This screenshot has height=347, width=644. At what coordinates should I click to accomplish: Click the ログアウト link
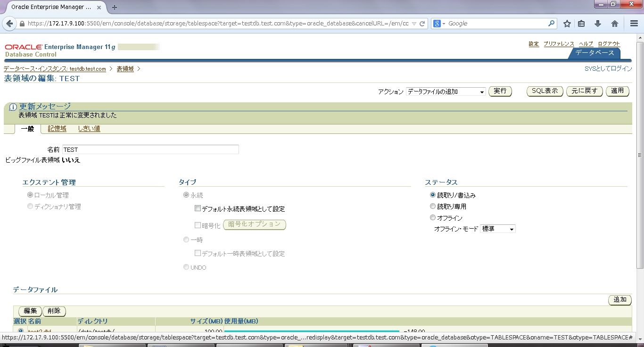coord(609,44)
